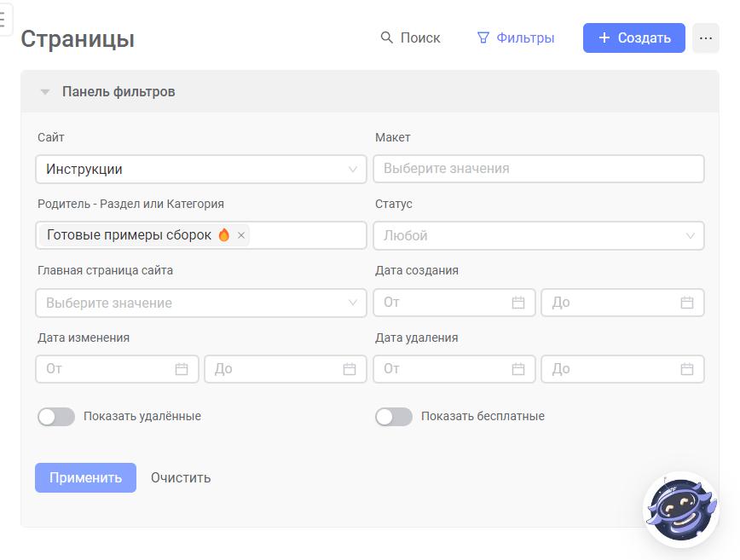The image size is (740, 560).
Task: Click the funnel filter icon
Action: click(483, 38)
